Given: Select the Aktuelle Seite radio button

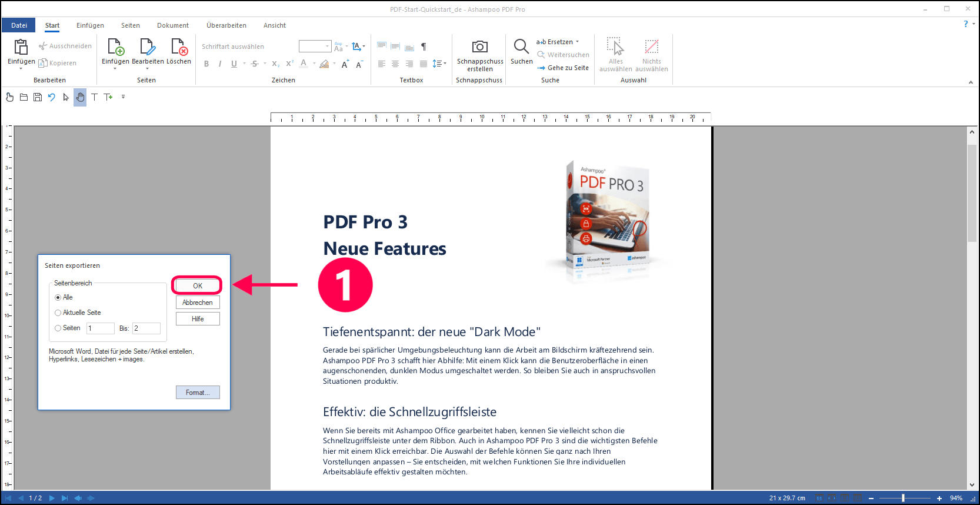Looking at the screenshot, I should click(x=58, y=313).
